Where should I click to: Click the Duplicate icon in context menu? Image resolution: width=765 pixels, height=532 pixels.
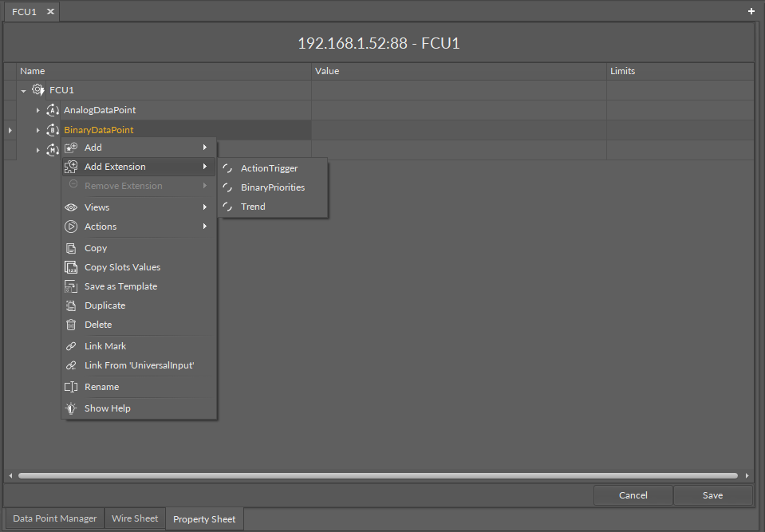(x=71, y=305)
